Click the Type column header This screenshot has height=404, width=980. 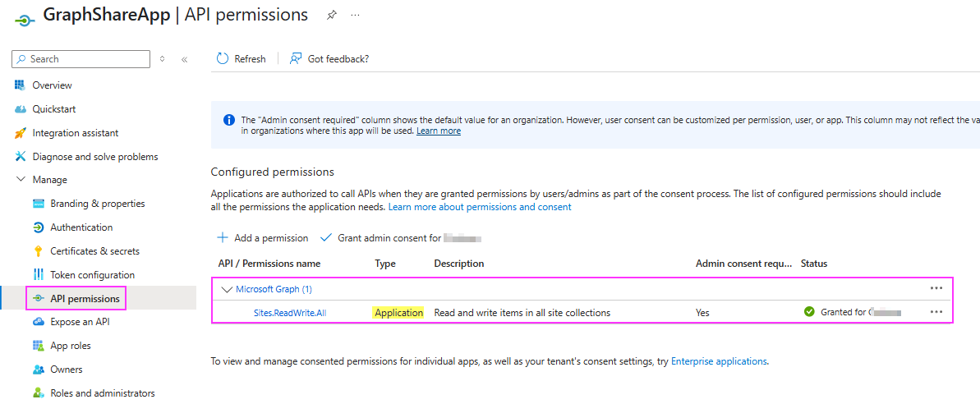pyautogui.click(x=385, y=264)
